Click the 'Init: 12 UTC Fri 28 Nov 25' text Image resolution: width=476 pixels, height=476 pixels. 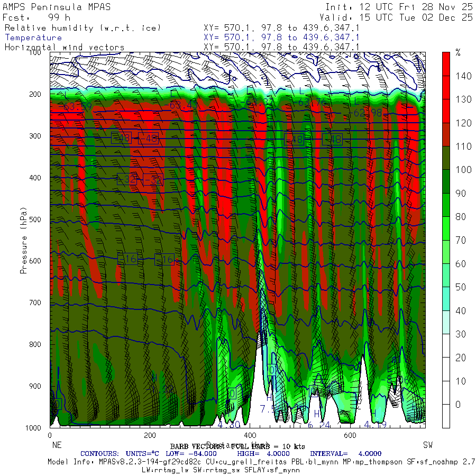point(399,7)
